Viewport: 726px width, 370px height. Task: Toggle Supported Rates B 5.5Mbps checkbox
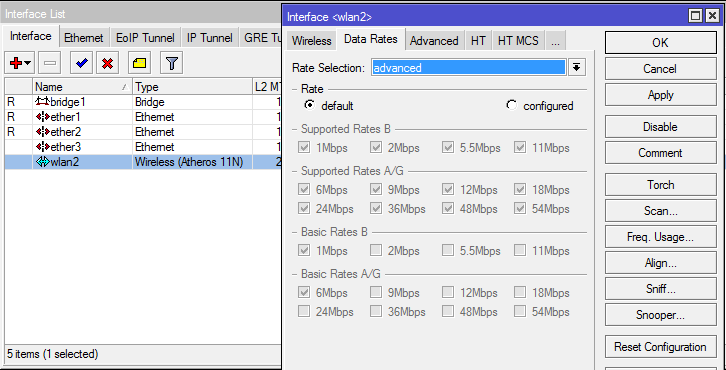click(447, 148)
